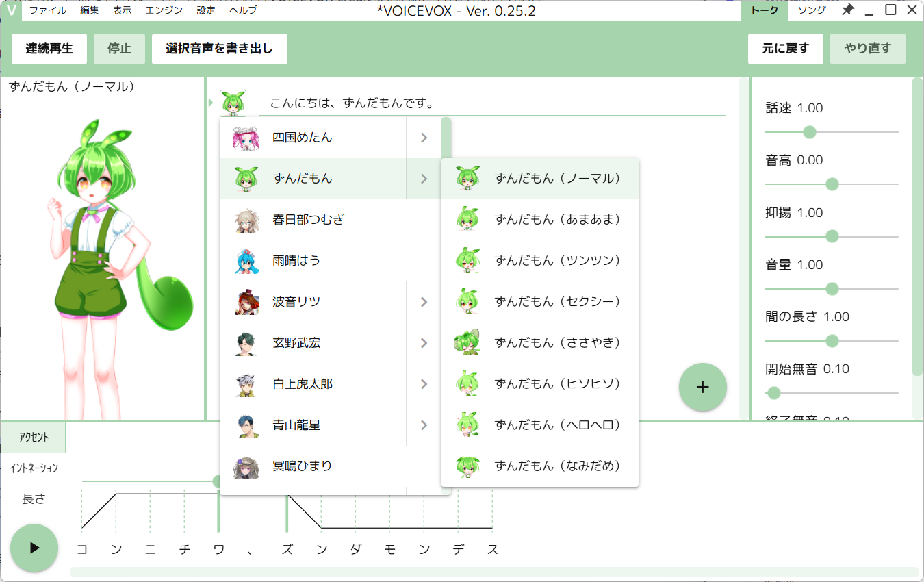Click the ノーマル style portrait icon
The image size is (924, 582).
pos(467,179)
